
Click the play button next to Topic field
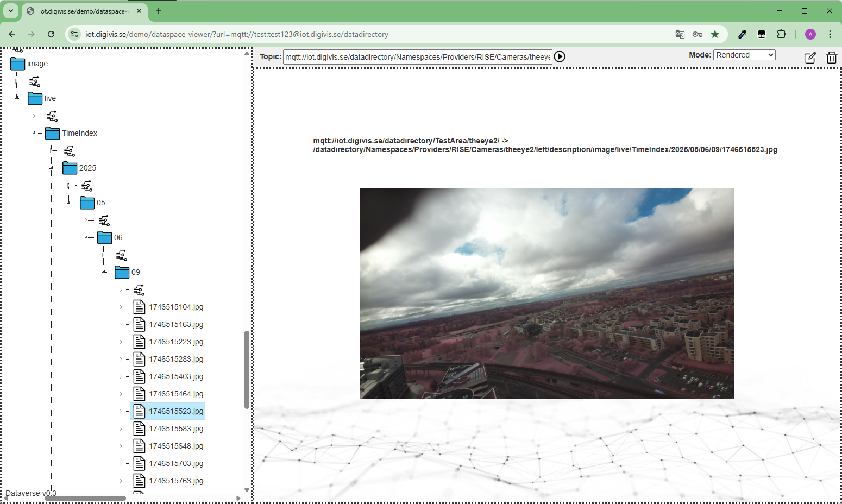tap(560, 56)
